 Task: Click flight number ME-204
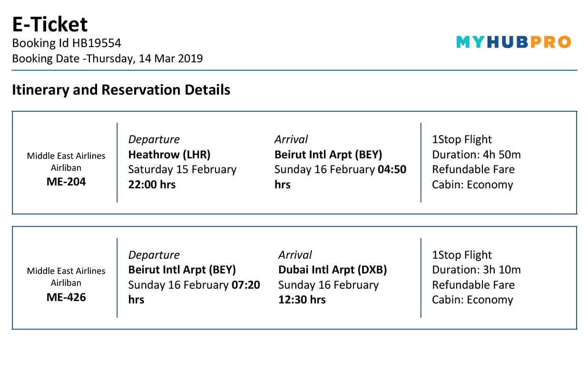tap(66, 181)
